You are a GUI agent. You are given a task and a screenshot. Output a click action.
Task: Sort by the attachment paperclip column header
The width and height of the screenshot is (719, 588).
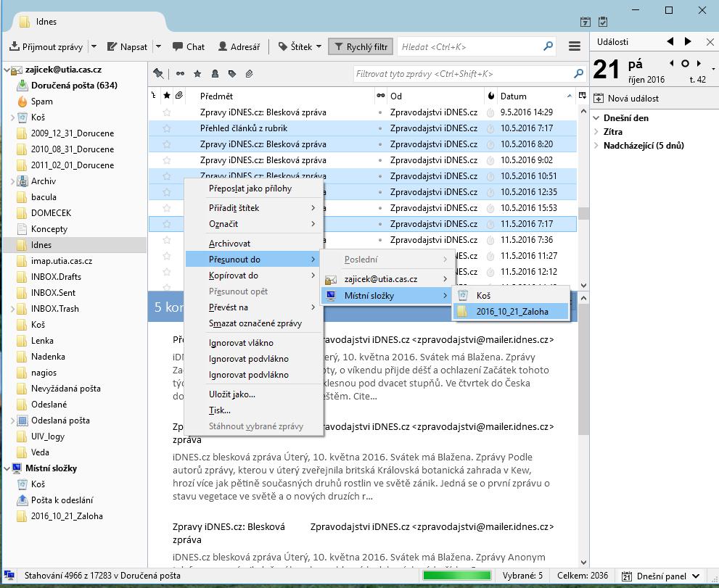click(x=179, y=95)
